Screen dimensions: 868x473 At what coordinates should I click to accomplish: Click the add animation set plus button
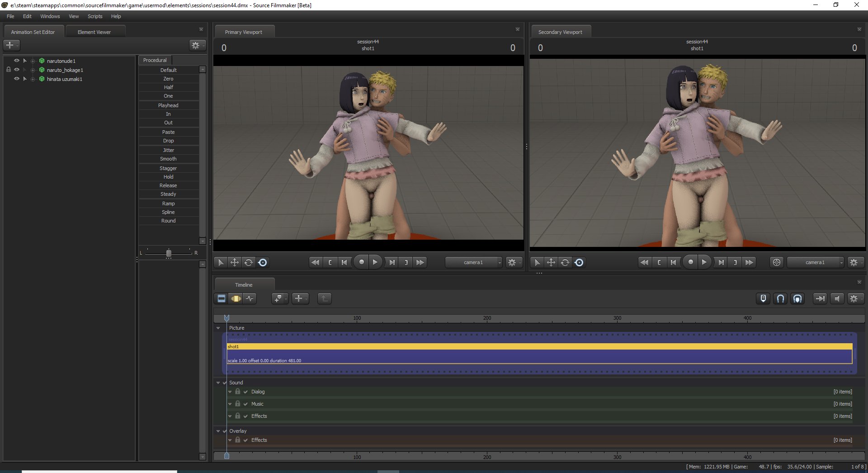pos(11,45)
